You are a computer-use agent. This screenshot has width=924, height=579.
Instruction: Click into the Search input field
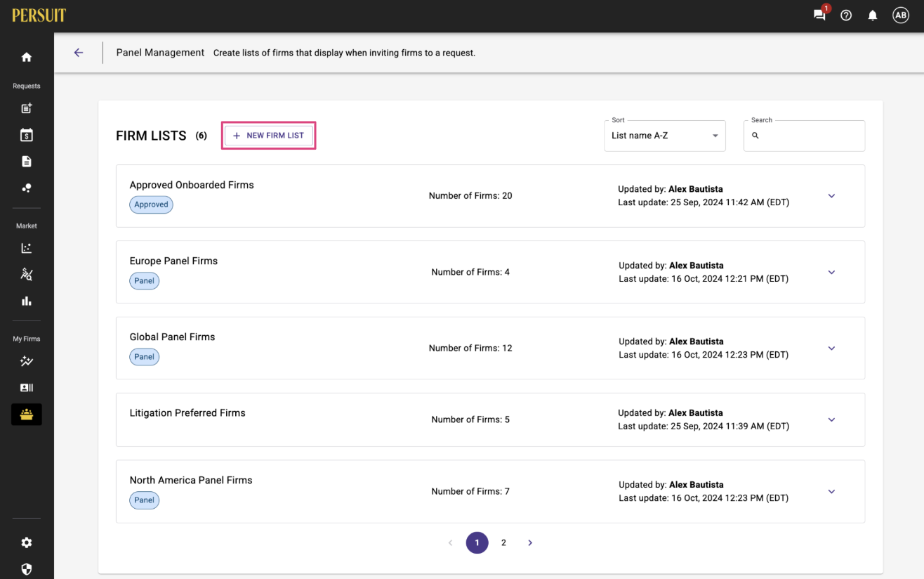pyautogui.click(x=805, y=136)
